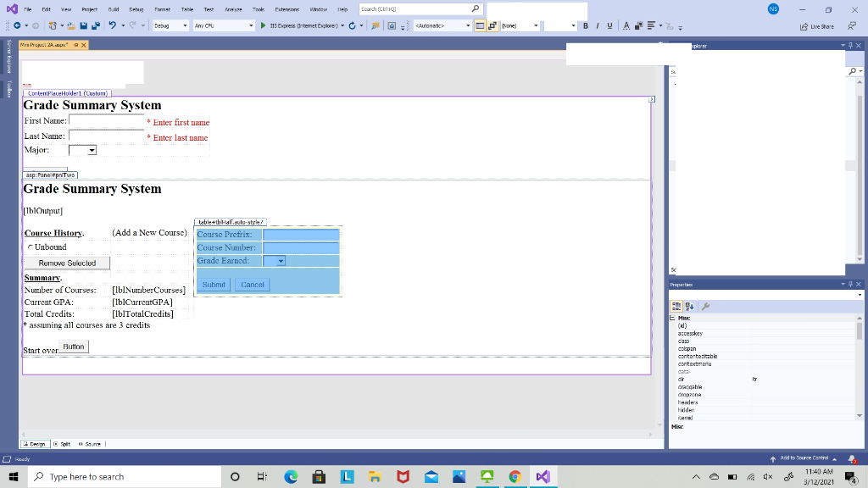Expand the Undo history dropdown arrow
Image resolution: width=868 pixels, height=488 pixels.
tap(123, 25)
